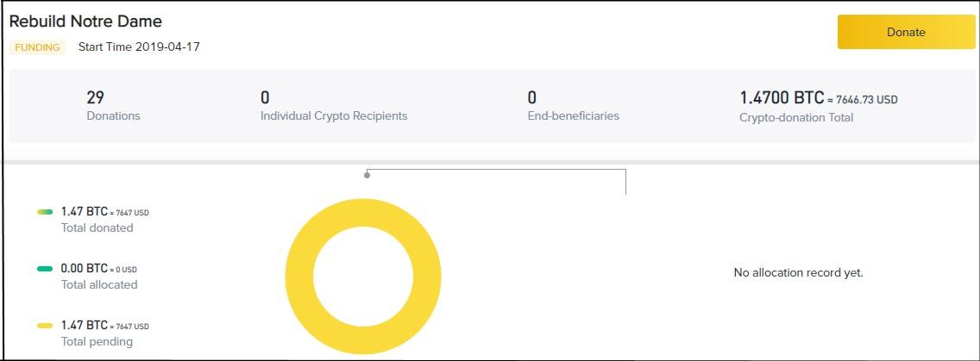Click the FUNDING status badge
Image resolution: width=980 pixels, height=361 pixels.
(x=37, y=47)
